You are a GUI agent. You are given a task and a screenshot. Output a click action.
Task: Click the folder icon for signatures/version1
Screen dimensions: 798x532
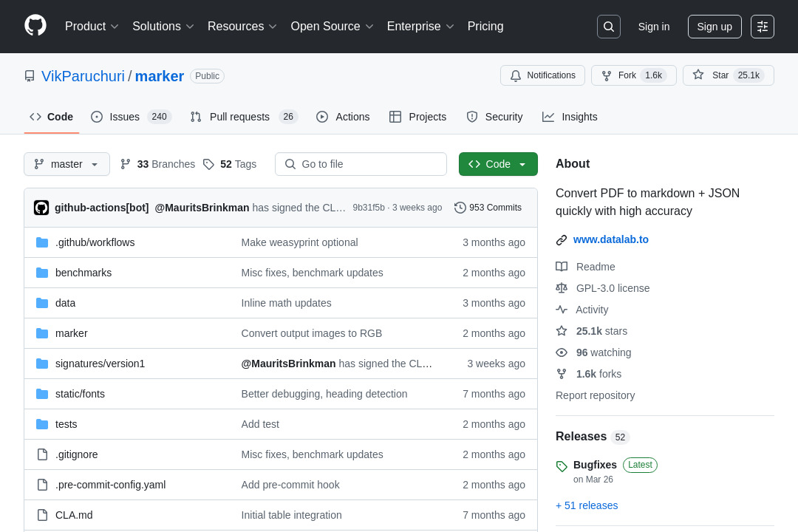(x=42, y=364)
